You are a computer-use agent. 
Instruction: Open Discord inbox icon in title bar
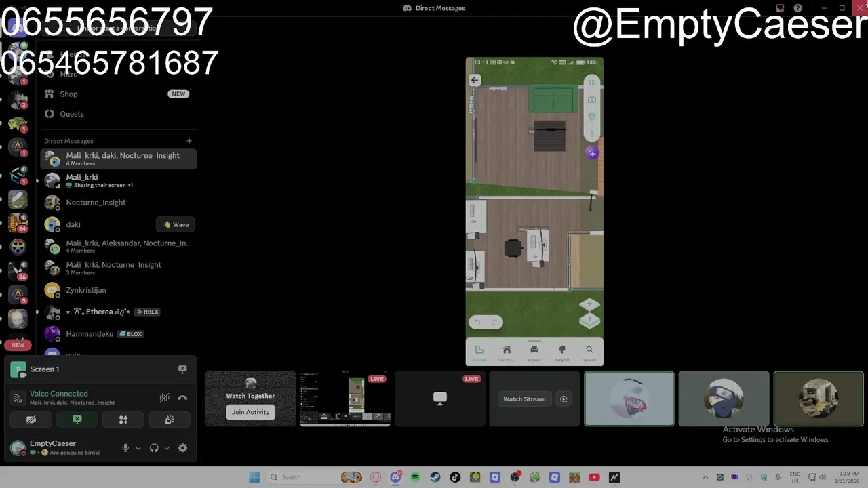[x=780, y=8]
